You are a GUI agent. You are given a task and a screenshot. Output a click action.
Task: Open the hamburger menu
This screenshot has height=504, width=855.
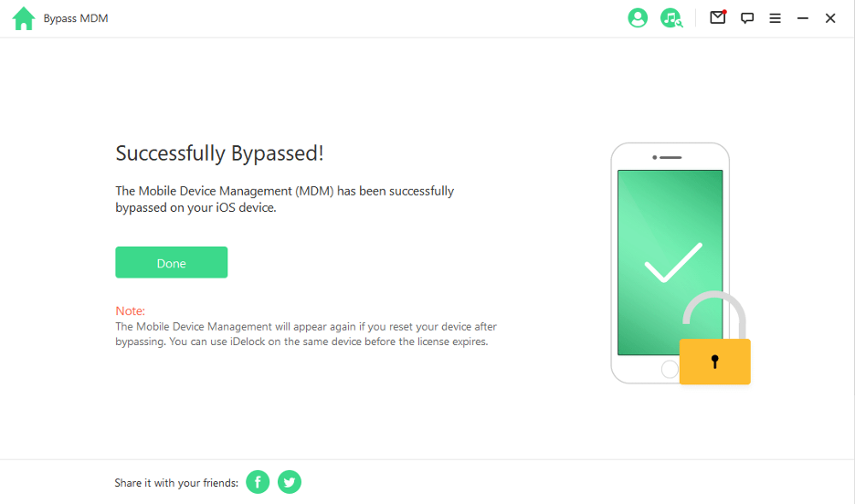coord(775,18)
